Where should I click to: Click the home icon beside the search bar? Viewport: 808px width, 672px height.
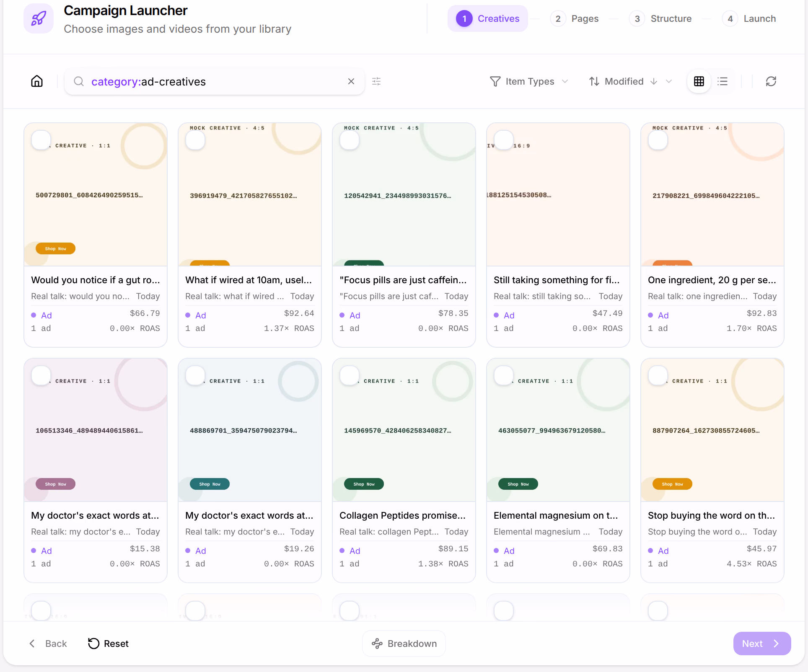pos(37,81)
